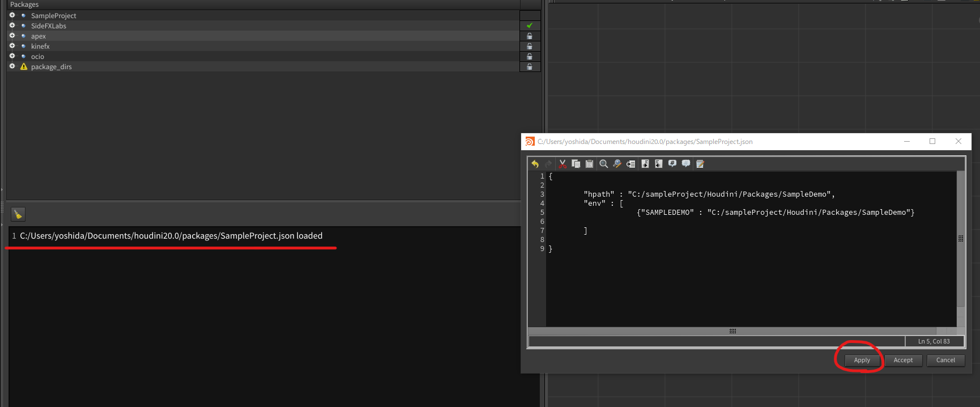The image size is (980, 407).
Task: Click the Cancel button
Action: point(945,360)
